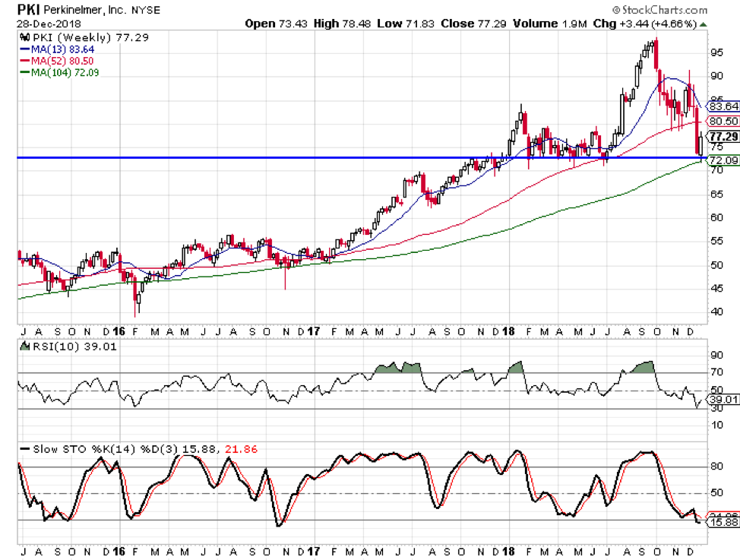Click the header Close value 77.29
740x560 pixels.
click(x=492, y=24)
